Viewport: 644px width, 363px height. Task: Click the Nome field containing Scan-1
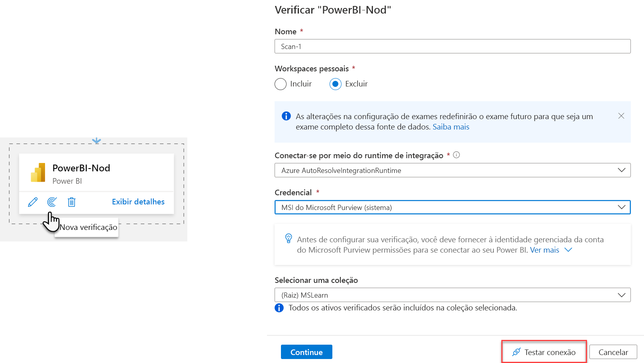pyautogui.click(x=452, y=46)
